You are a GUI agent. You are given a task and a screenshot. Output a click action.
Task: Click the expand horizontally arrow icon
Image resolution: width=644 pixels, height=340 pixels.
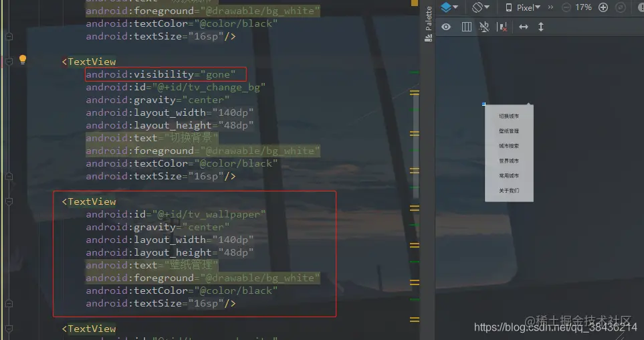click(523, 27)
